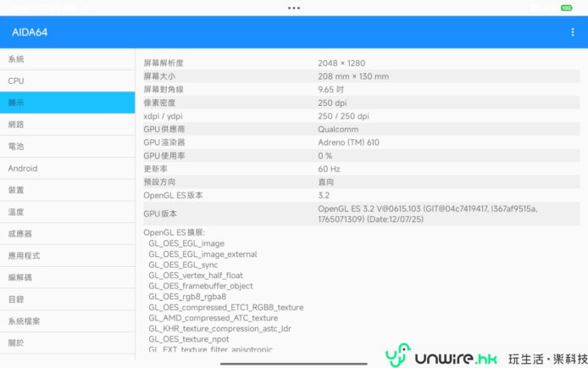Tap the Qualcomm GPU vendor value
The height and width of the screenshot is (368, 588).
pos(338,129)
